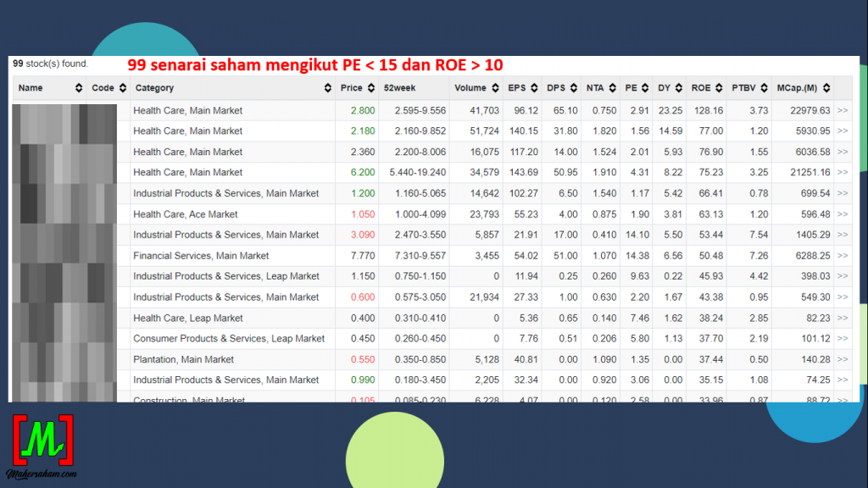Expand details for the 22979.63 market cap stock
This screenshot has height=488, width=868.
click(842, 110)
